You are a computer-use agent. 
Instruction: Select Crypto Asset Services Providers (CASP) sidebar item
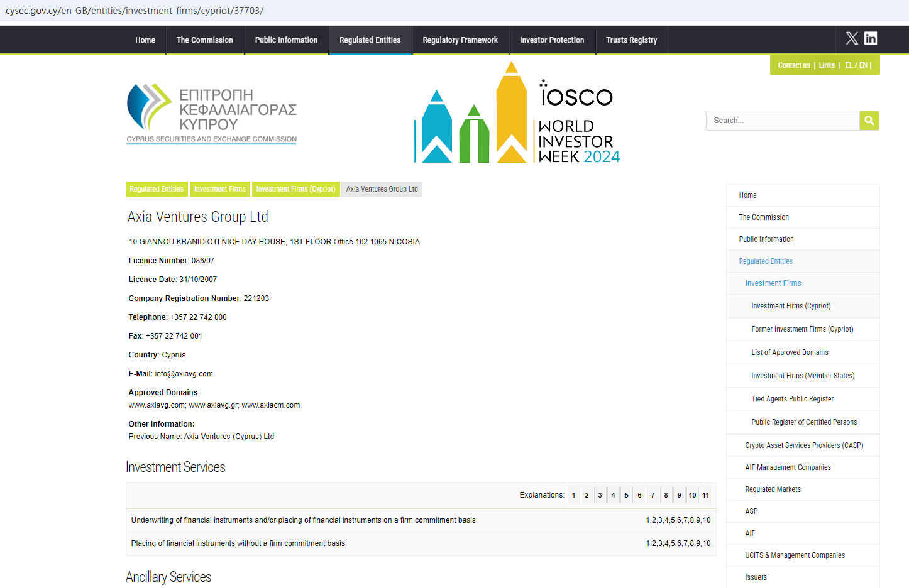pyautogui.click(x=804, y=445)
